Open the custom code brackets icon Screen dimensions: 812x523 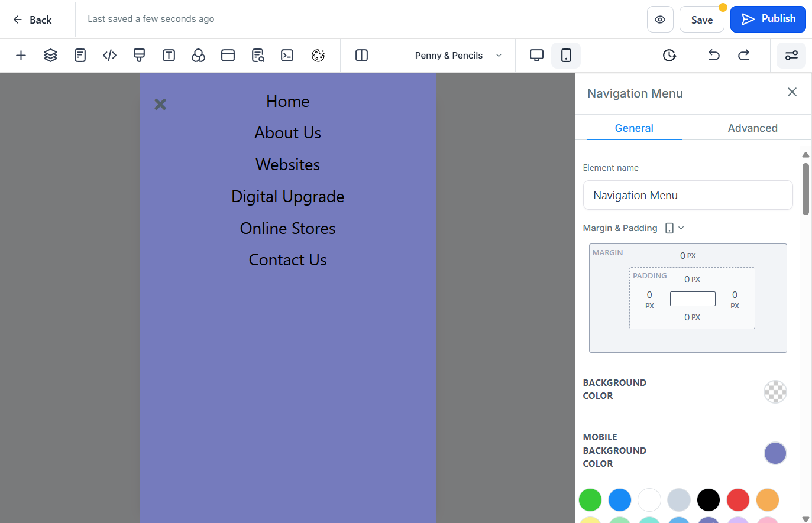(109, 56)
